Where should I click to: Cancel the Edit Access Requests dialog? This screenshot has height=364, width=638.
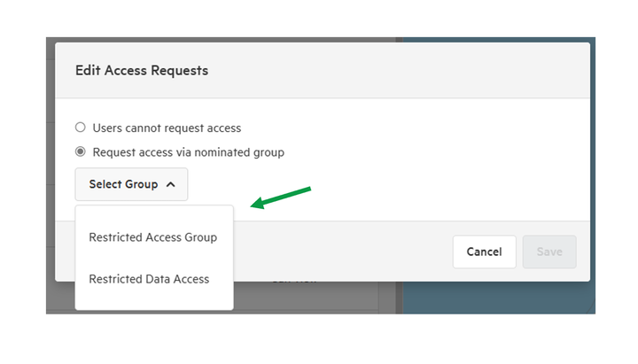pos(484,252)
